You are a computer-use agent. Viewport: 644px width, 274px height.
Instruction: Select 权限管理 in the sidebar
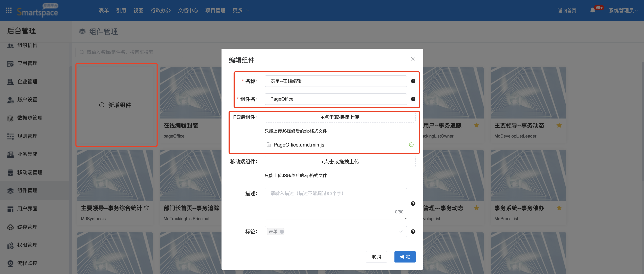pos(27,245)
